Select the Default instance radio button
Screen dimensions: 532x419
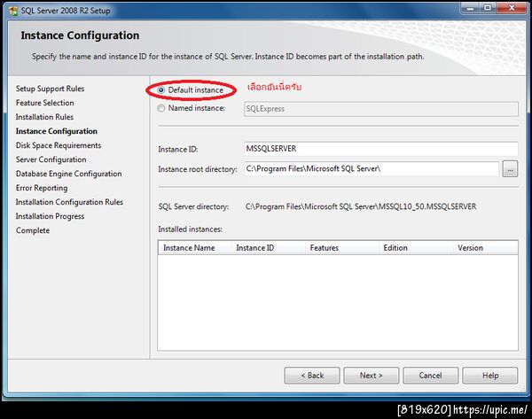pos(161,90)
